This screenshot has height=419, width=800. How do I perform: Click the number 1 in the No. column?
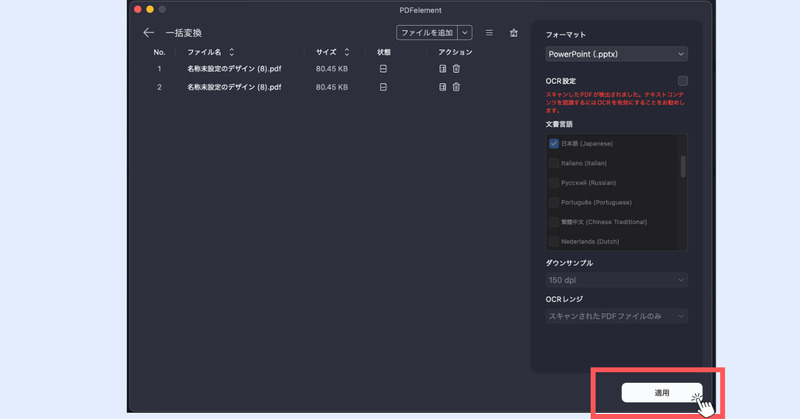point(159,69)
